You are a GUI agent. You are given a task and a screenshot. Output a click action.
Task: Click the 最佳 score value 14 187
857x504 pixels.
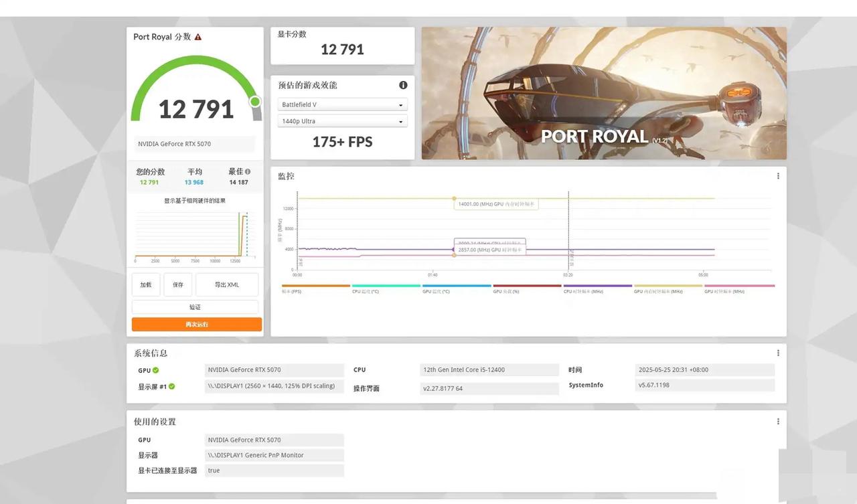click(x=239, y=182)
